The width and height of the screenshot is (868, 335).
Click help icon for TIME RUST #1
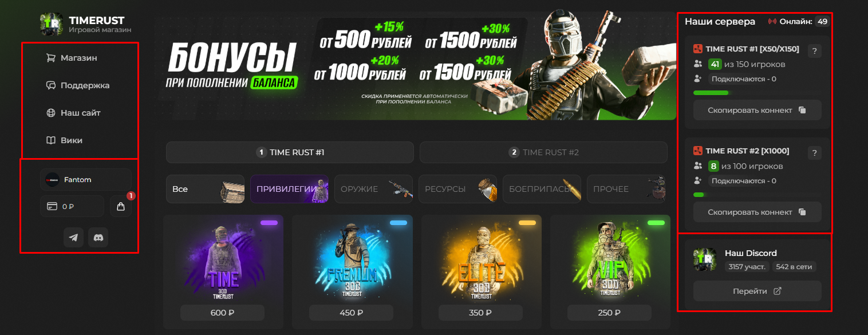[815, 51]
